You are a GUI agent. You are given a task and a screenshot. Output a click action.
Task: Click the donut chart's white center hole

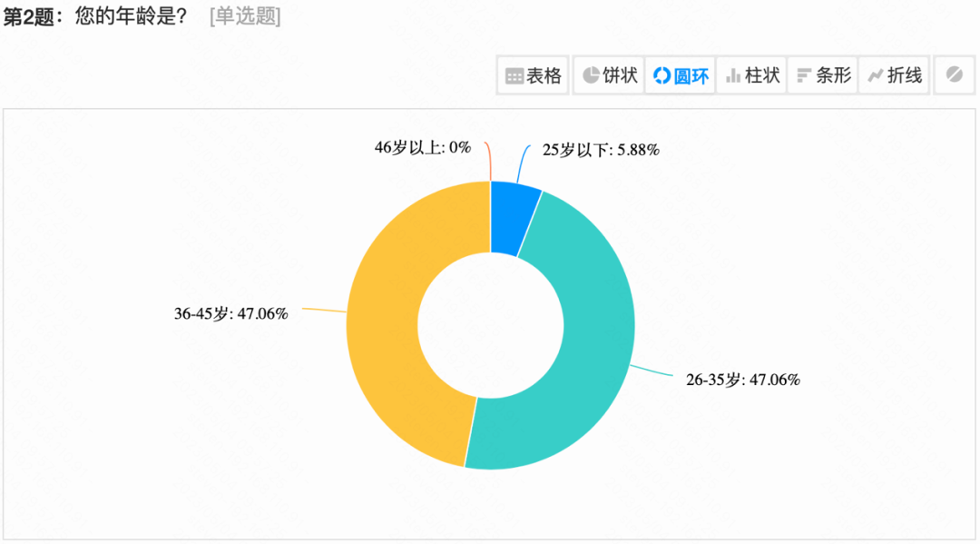pos(491,325)
